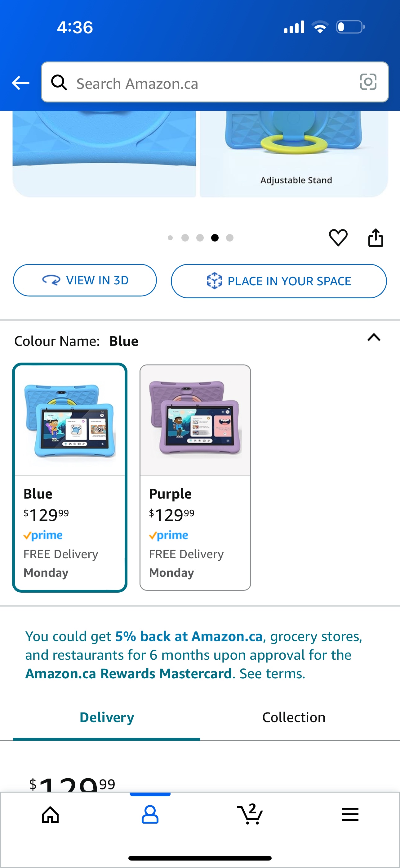Go to Home via bottom bar icon

[50, 814]
